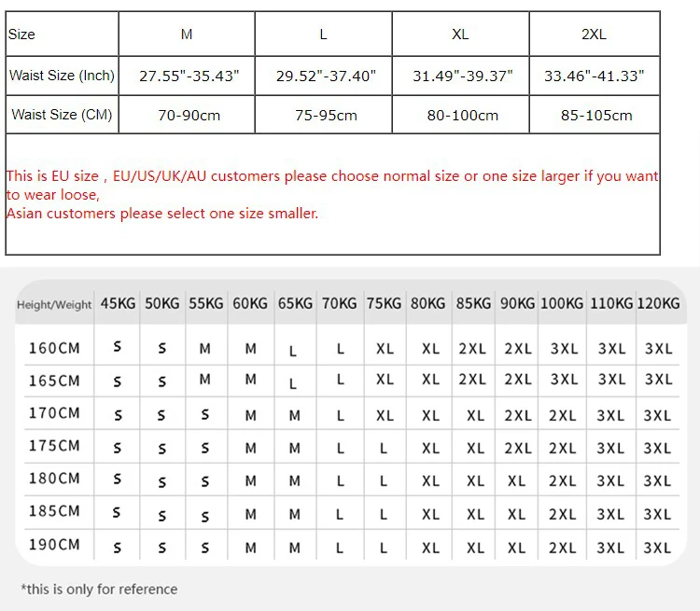Viewport: 700px width, 611px height.
Task: Select the M size header cell
Action: (x=187, y=35)
